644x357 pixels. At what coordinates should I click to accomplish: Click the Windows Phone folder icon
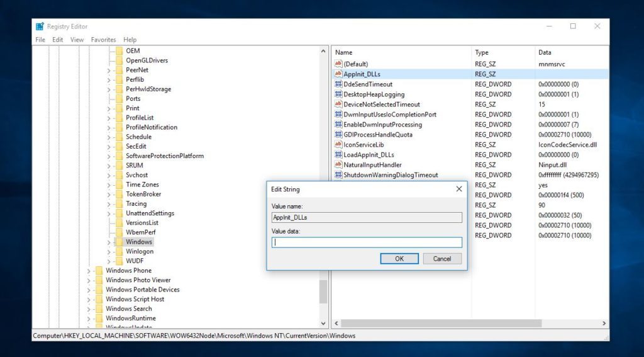click(x=99, y=270)
